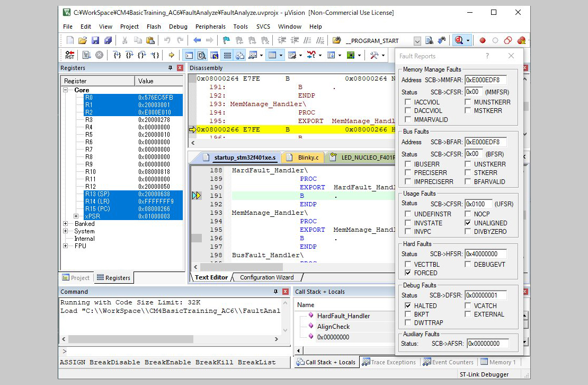Reset the CPU with the RST icon
This screenshot has width=588, height=385.
(70, 55)
